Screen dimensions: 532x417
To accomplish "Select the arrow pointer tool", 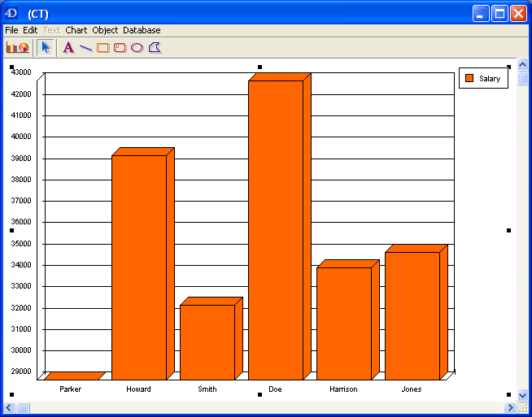I will click(46, 47).
